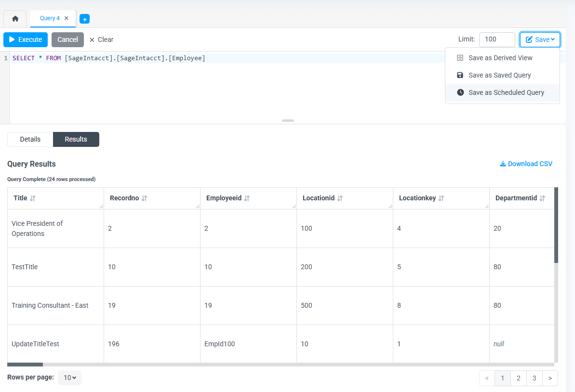Click the clock icon for Save as Scheduled Query
575x392 pixels.
460,92
